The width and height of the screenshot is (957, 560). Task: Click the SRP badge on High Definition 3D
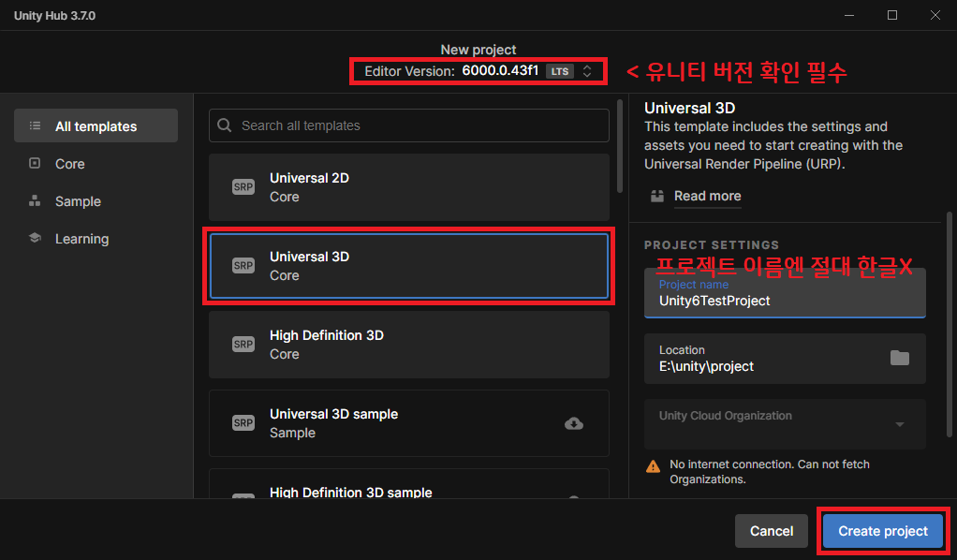tap(243, 345)
